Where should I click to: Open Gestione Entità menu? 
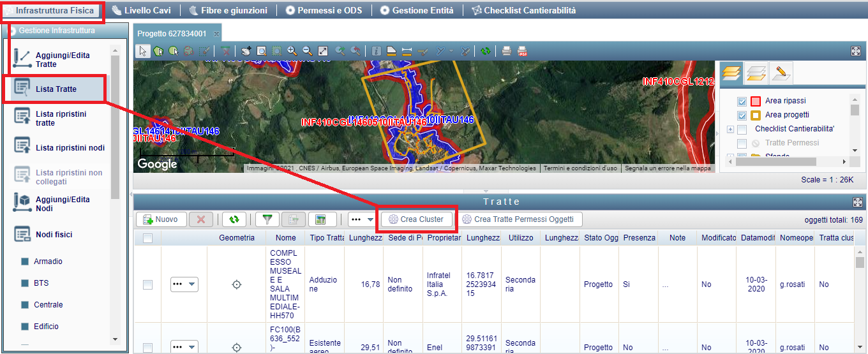coord(417,10)
